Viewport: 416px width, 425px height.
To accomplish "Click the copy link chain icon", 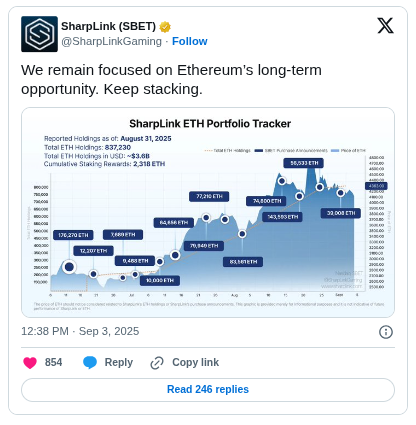I will tap(157, 363).
